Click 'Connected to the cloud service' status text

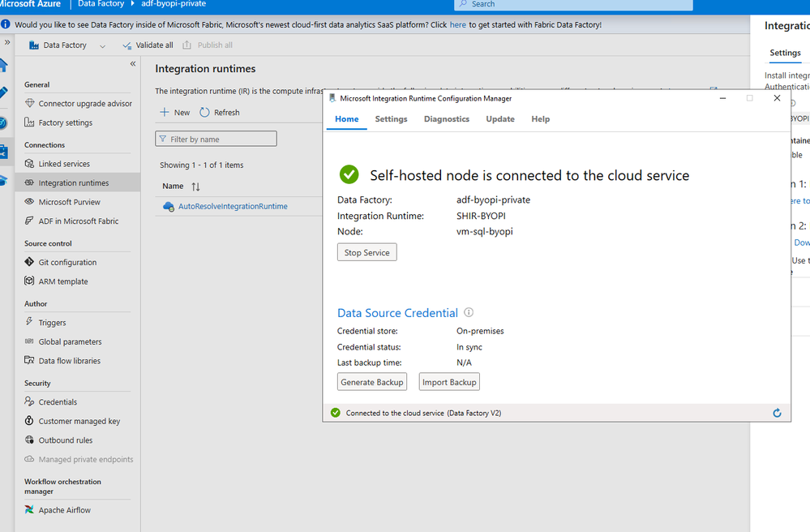coord(423,414)
